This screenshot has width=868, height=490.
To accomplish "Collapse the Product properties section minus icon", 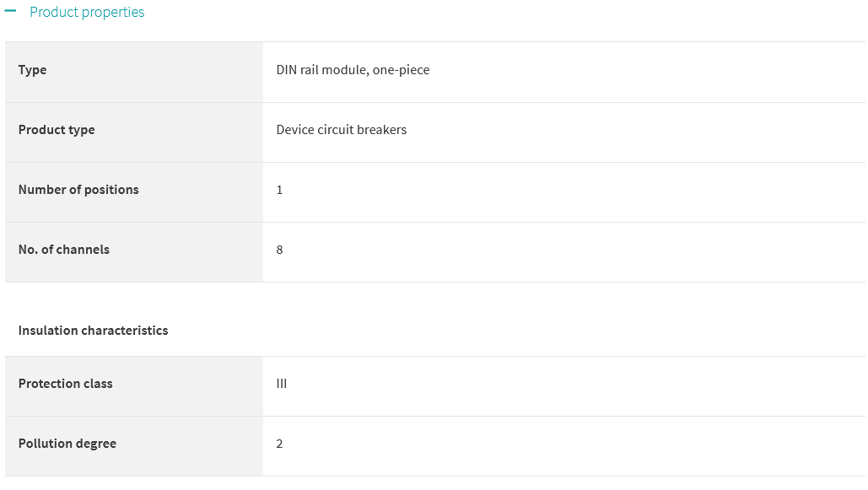I will pyautogui.click(x=10, y=11).
